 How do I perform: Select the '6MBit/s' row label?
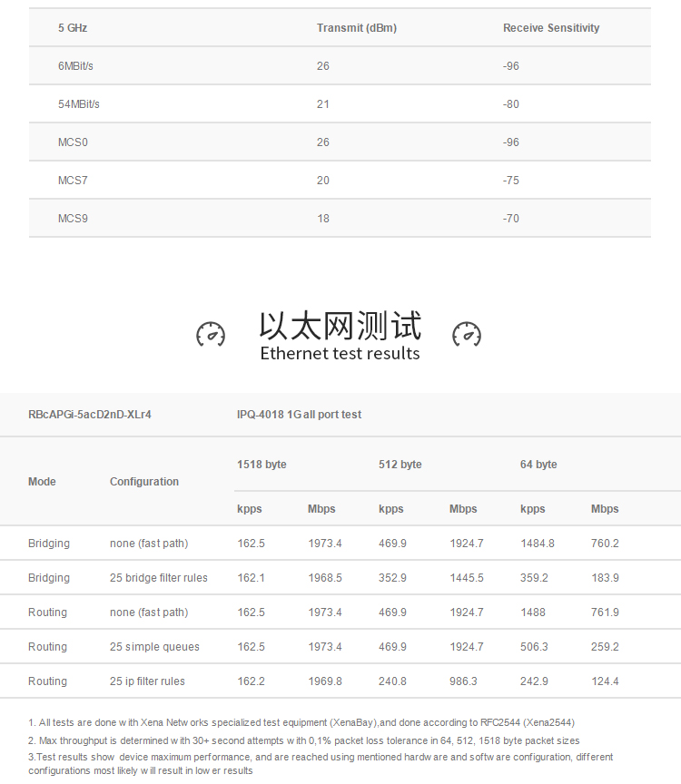coord(75,66)
